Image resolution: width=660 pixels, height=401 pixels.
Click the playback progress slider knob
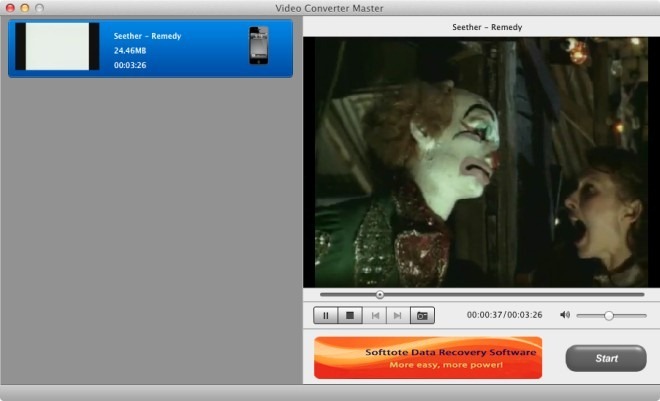380,295
